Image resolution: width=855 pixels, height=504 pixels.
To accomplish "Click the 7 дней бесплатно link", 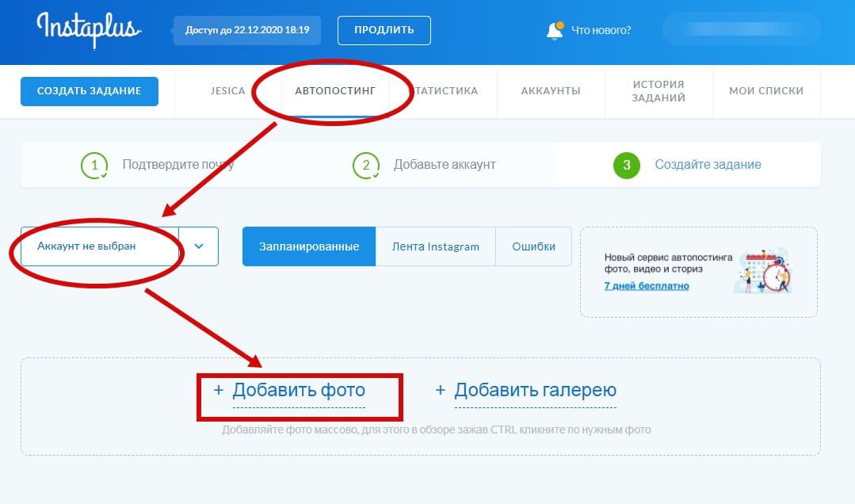I will (x=647, y=286).
